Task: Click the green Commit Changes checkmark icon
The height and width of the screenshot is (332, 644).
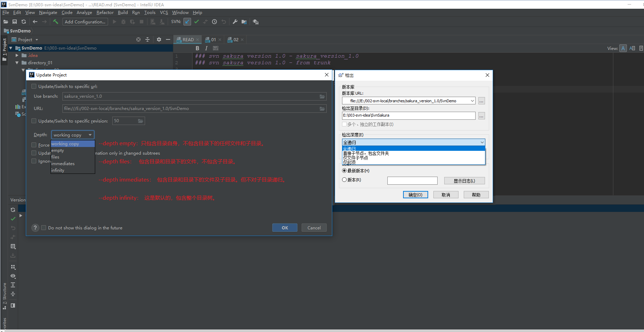Action: [x=196, y=22]
